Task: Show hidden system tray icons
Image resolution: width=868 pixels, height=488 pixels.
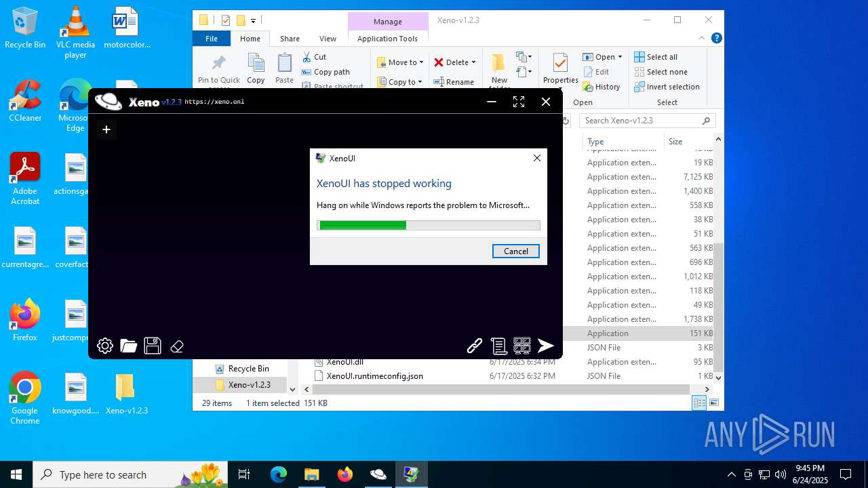Action: (x=731, y=474)
